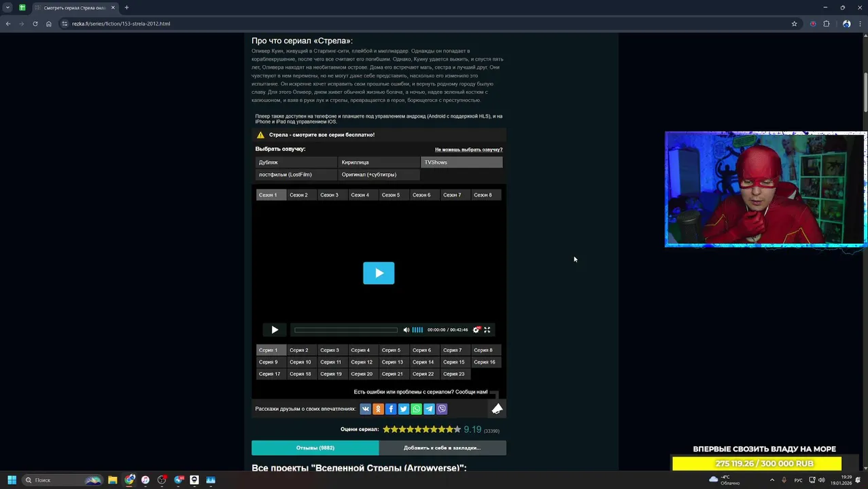Share on VK social icon
This screenshot has width=868, height=489.
[x=365, y=409]
